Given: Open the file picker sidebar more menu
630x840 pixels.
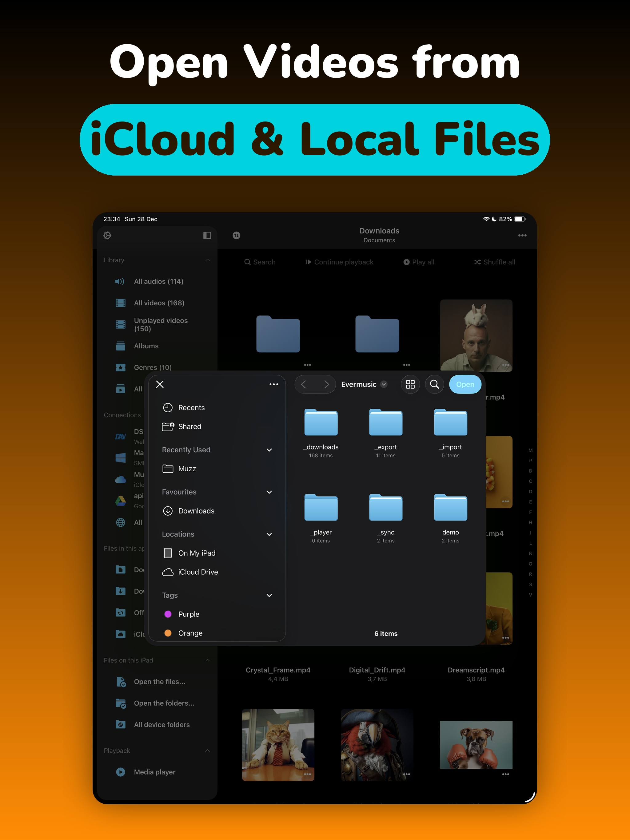Looking at the screenshot, I should 273,384.
